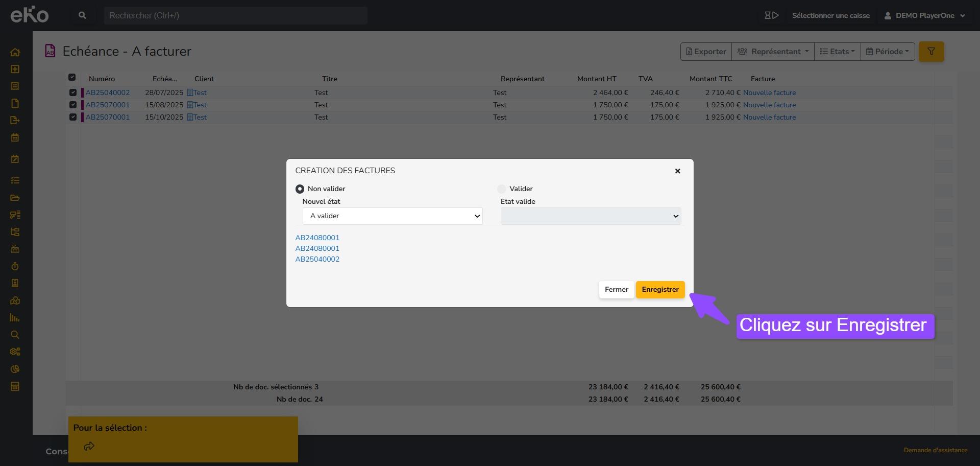Click the open folder icon in sidebar
The width and height of the screenshot is (980, 466).
click(15, 198)
